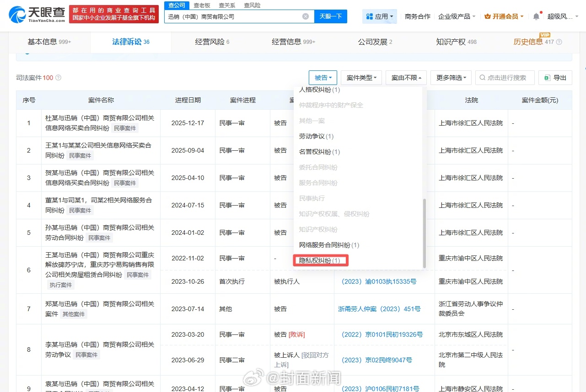This screenshot has height=392, width=586.
Task: Collapse the 案由不限 dropdown
Action: 406,78
